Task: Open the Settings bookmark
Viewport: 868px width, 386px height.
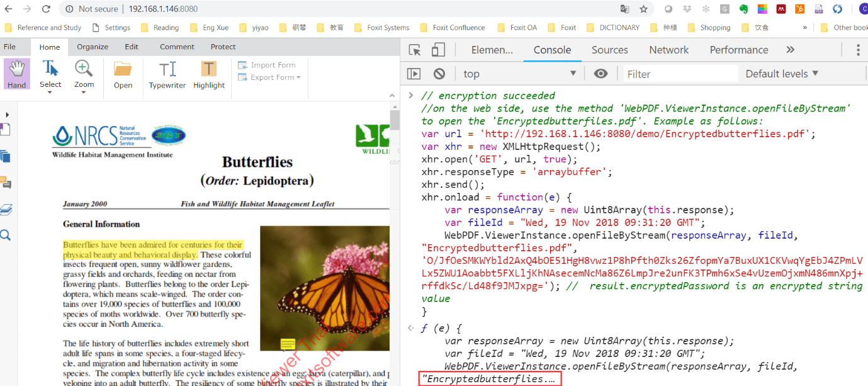Action: tap(111, 28)
